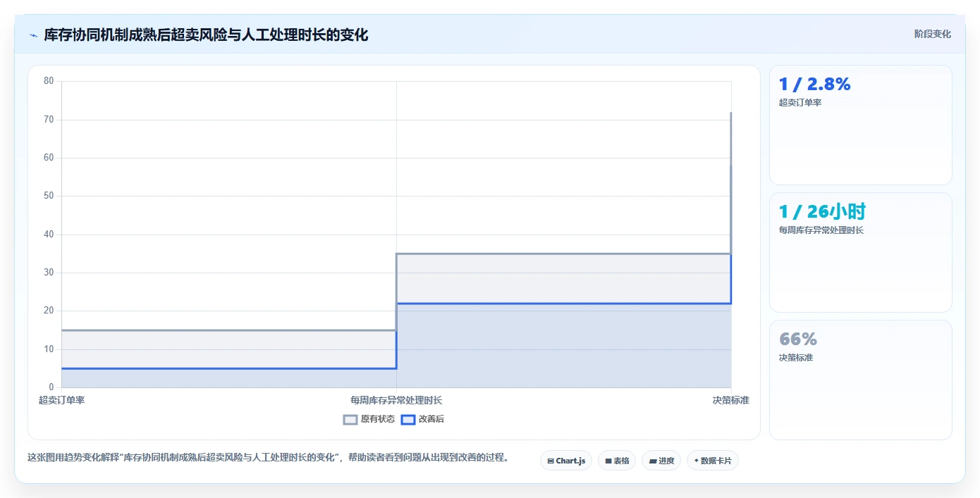The height and width of the screenshot is (498, 980).
Task: Click the description text below the chart
Action: pyautogui.click(x=268, y=457)
